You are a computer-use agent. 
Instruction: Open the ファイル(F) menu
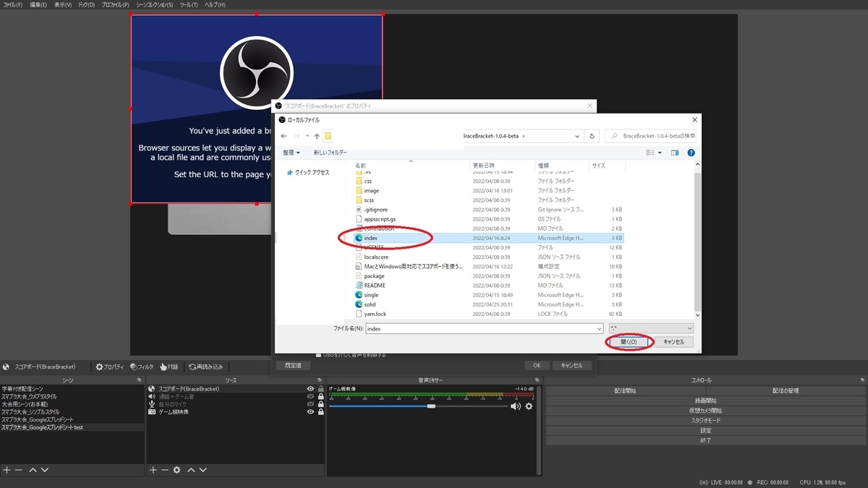click(13, 5)
